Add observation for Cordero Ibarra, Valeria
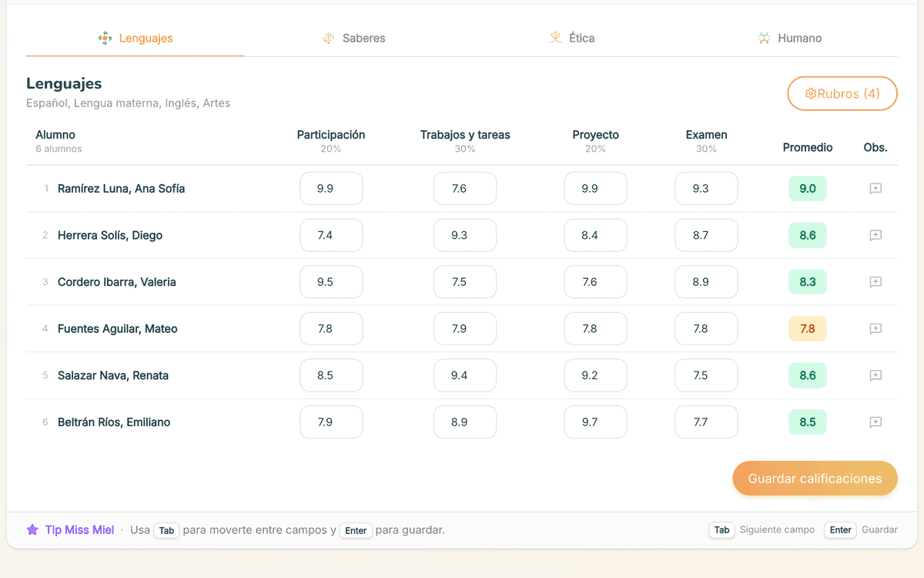The image size is (924, 578). 875,282
